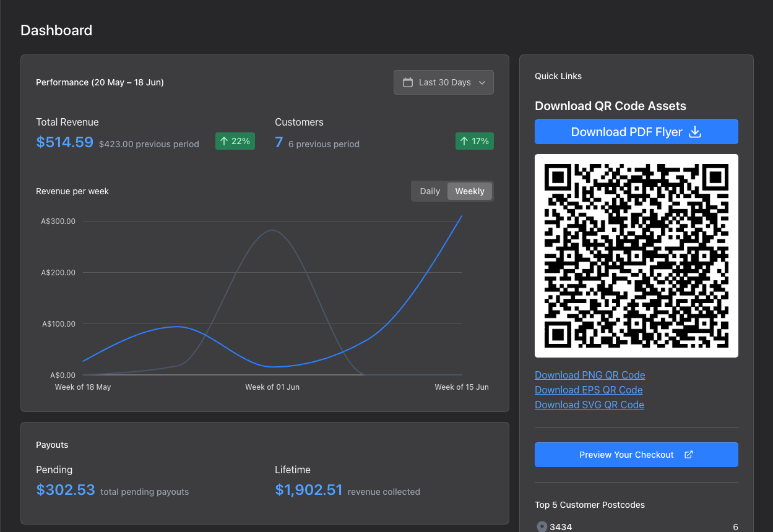Click the total pending payouts caption
This screenshot has height=532, width=773.
(x=144, y=492)
